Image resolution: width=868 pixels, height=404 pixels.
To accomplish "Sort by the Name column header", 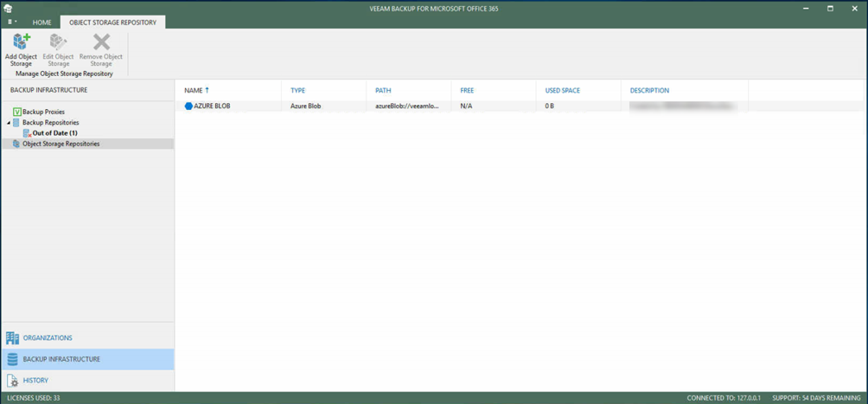I will tap(193, 90).
